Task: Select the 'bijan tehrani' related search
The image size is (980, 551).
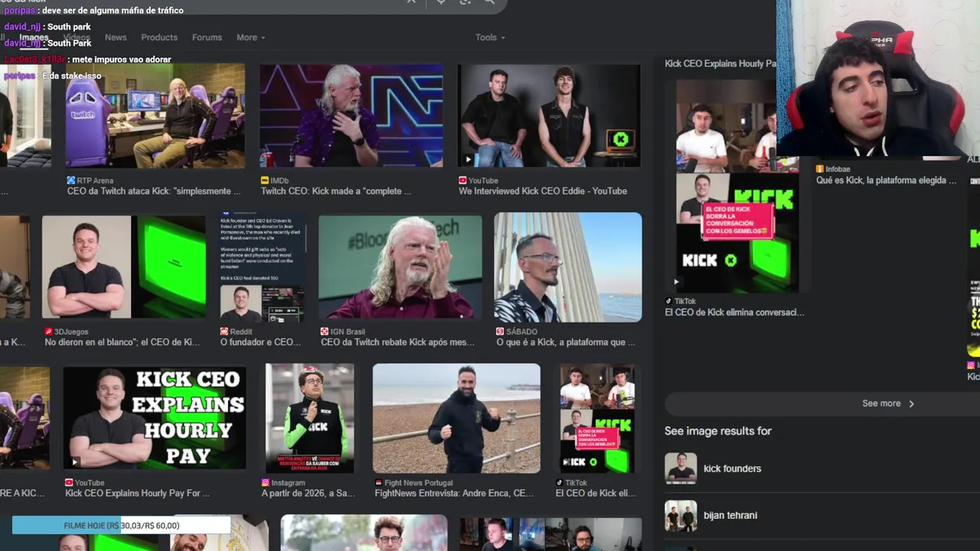Action: tap(730, 516)
